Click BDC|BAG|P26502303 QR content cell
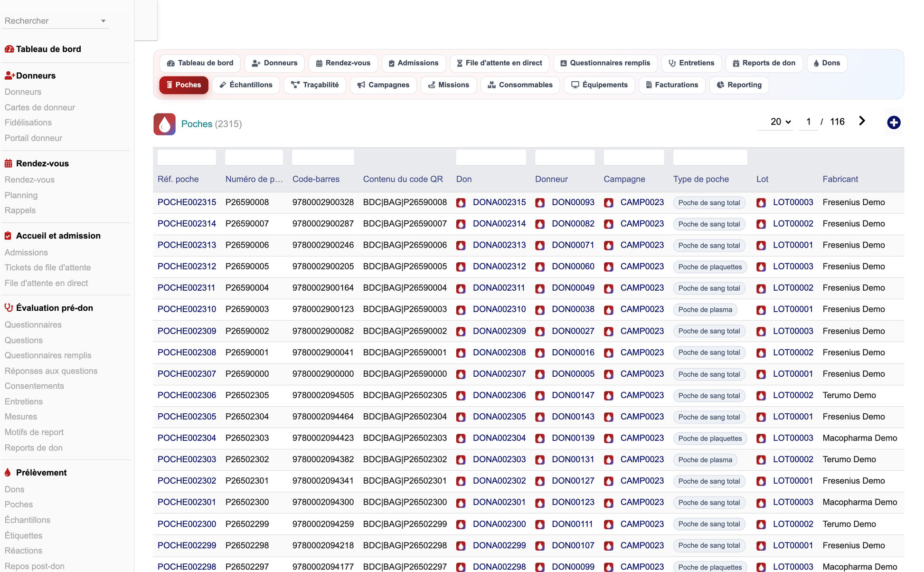 click(405, 438)
